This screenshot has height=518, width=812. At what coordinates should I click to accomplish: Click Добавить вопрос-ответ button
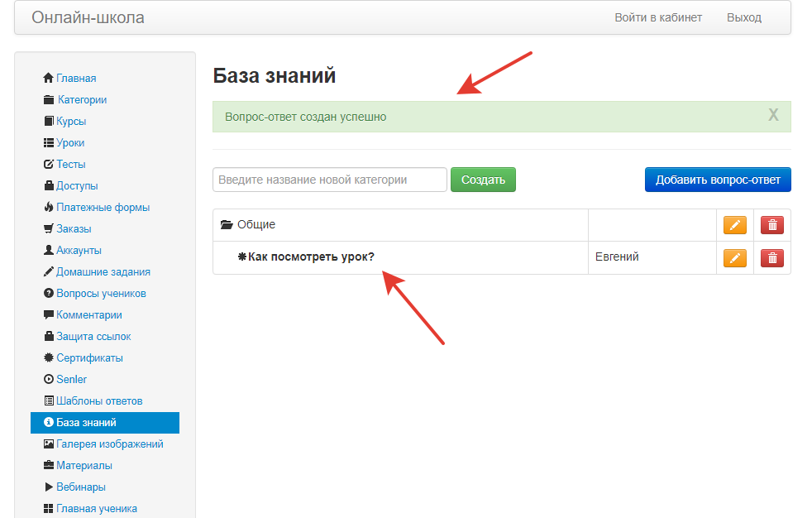point(718,180)
